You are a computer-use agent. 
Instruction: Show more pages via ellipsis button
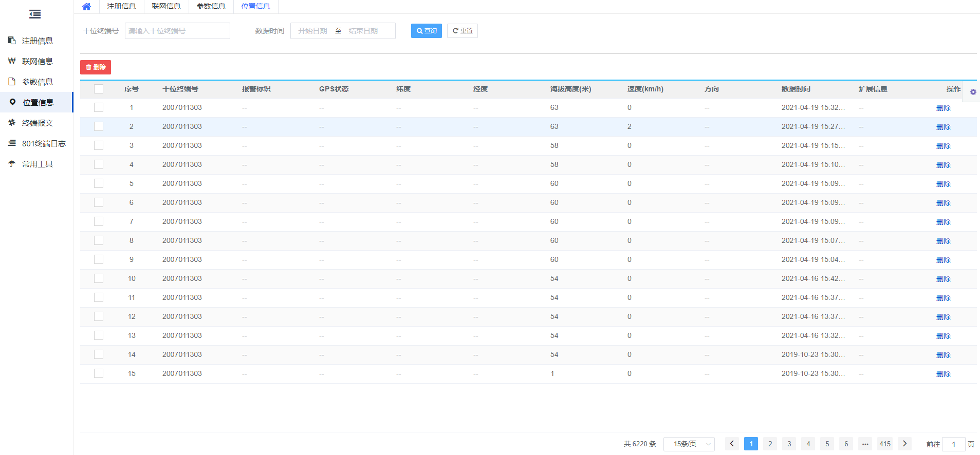[x=865, y=444]
